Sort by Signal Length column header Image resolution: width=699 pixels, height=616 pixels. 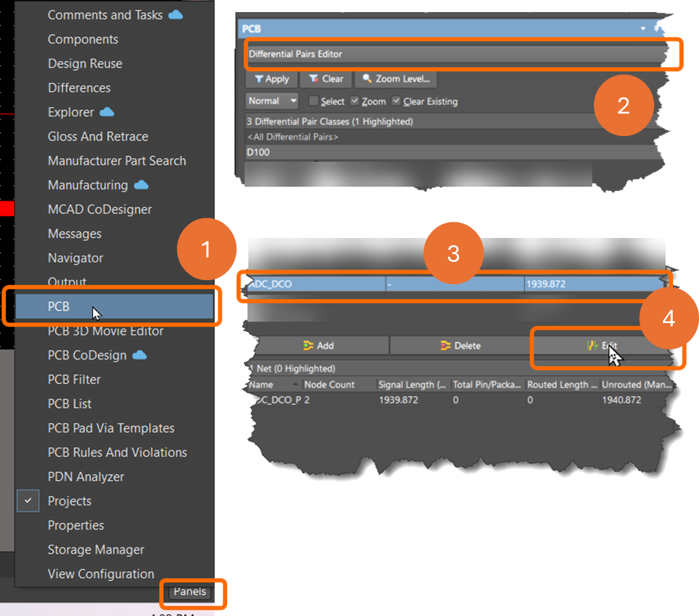coord(412,385)
